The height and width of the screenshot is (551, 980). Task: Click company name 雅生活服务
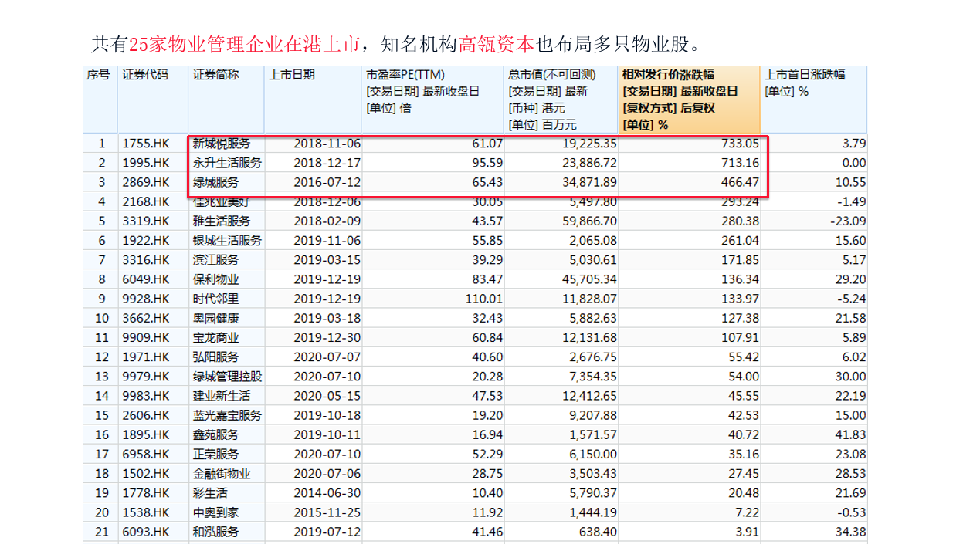222,221
